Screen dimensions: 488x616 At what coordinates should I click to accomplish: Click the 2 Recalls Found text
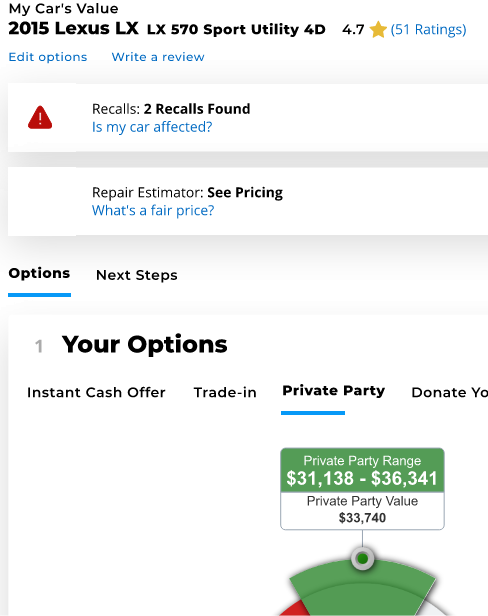197,109
